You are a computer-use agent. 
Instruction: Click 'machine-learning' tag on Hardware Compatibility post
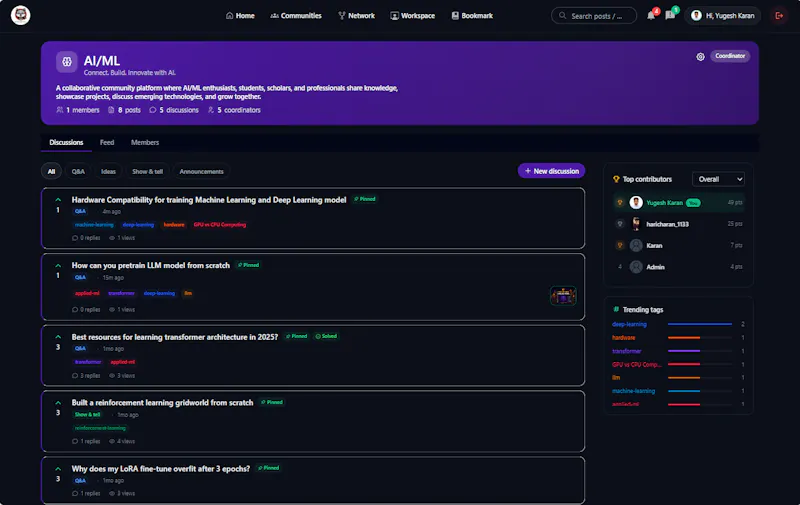94,224
